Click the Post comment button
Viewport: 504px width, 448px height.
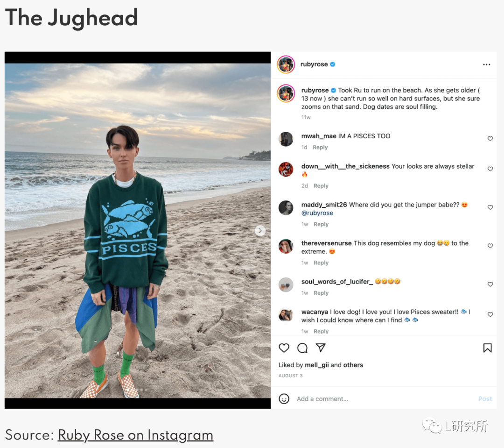tap(485, 399)
